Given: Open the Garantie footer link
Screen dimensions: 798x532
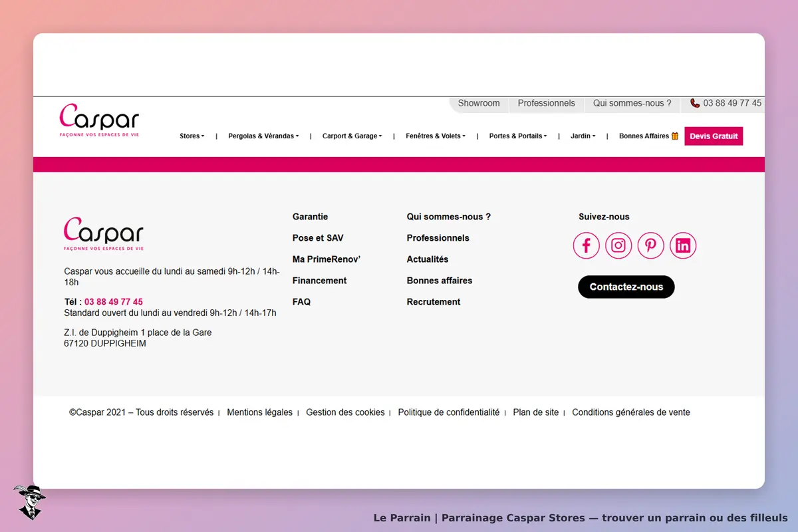Looking at the screenshot, I should pyautogui.click(x=310, y=217).
